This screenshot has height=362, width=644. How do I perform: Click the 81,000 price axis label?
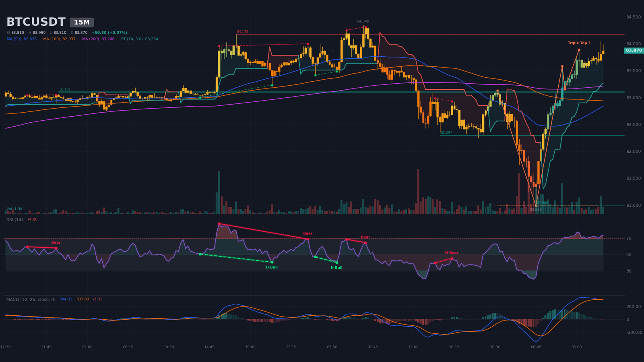634,205
